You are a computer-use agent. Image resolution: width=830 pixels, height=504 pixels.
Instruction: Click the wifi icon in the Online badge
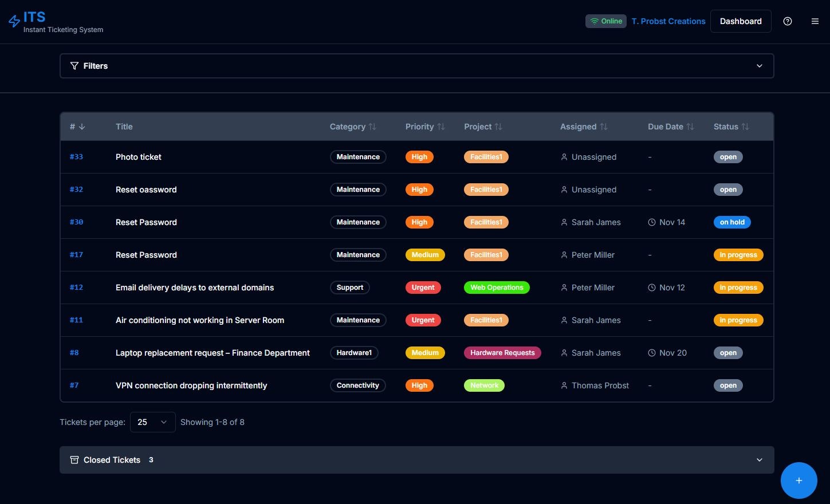point(595,21)
